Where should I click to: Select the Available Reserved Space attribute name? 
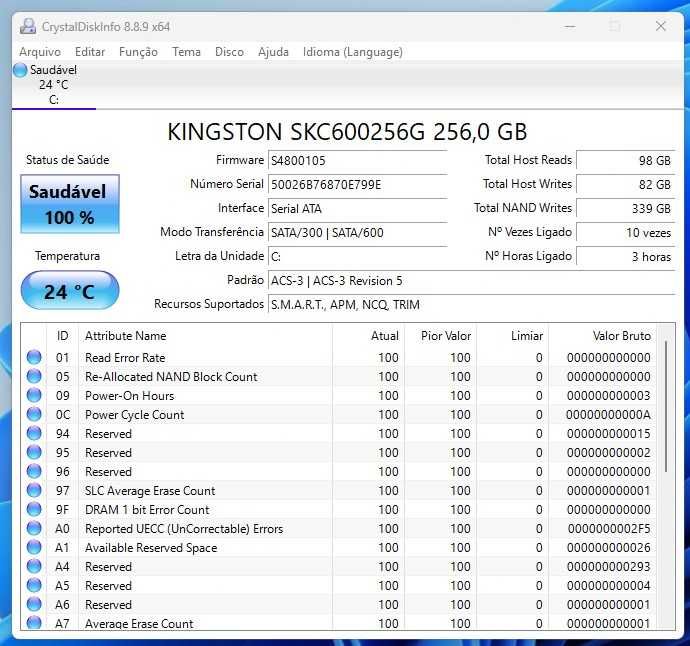coord(151,547)
